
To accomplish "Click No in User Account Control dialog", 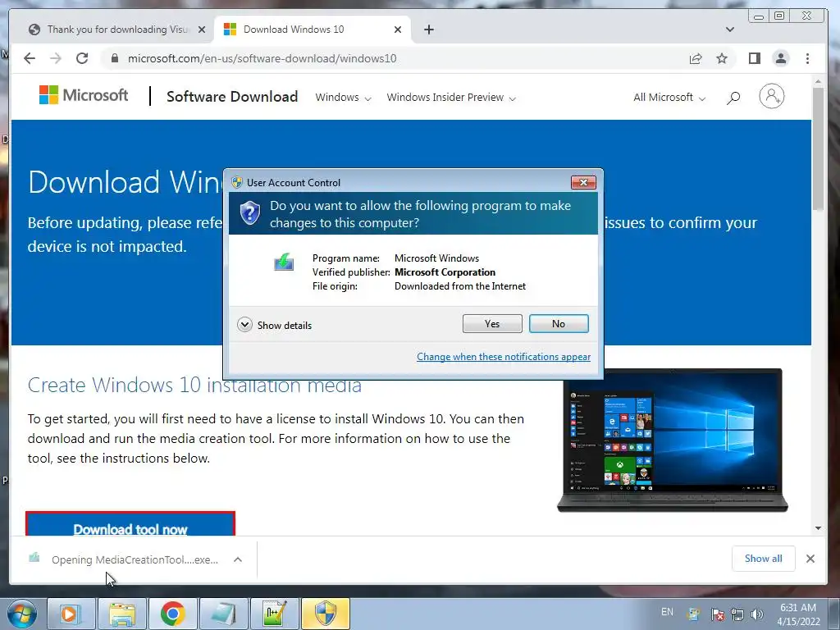I will pyautogui.click(x=558, y=323).
